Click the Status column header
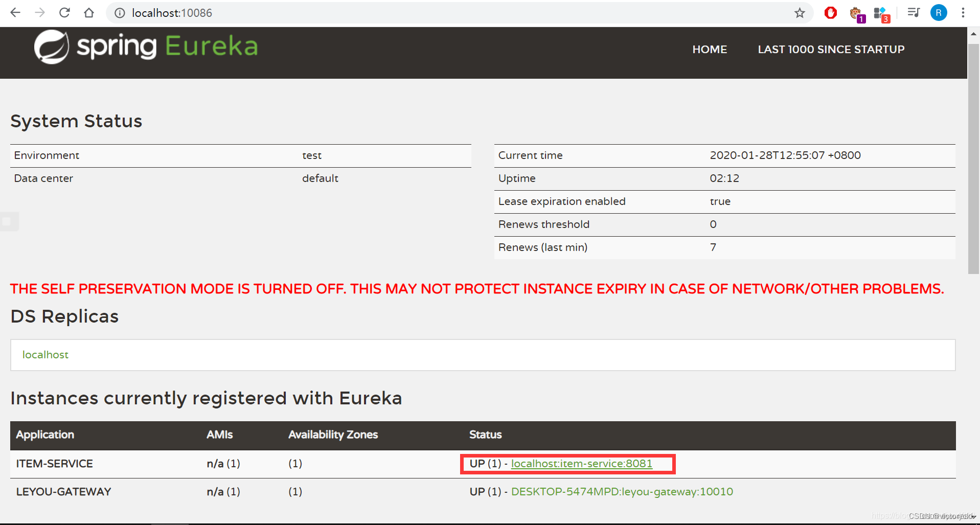Image resolution: width=980 pixels, height=525 pixels. click(x=485, y=435)
